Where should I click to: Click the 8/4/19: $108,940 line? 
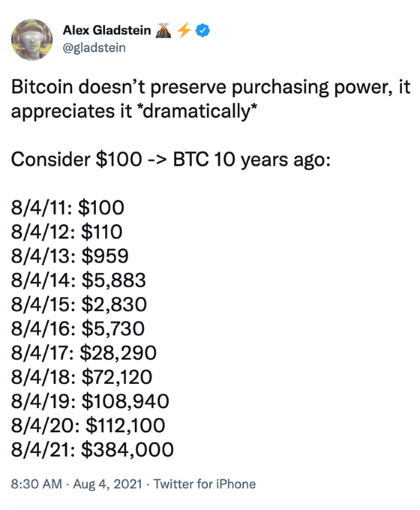pos(90,401)
